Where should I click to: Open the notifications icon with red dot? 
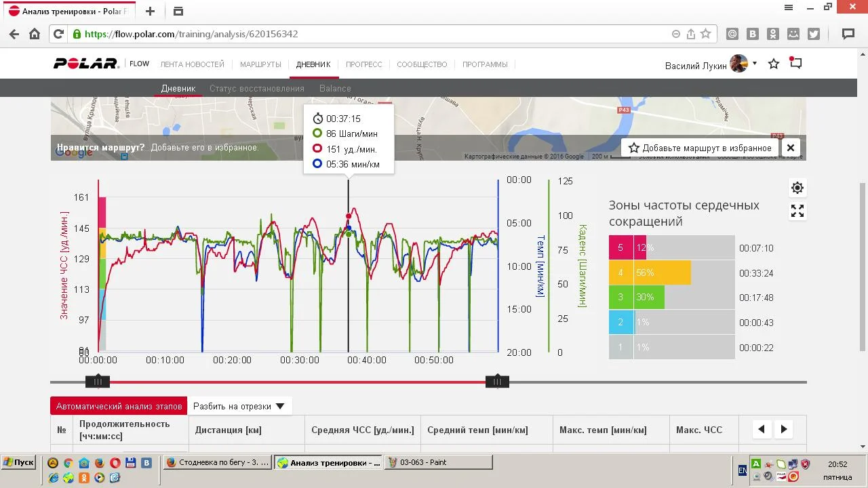(795, 64)
